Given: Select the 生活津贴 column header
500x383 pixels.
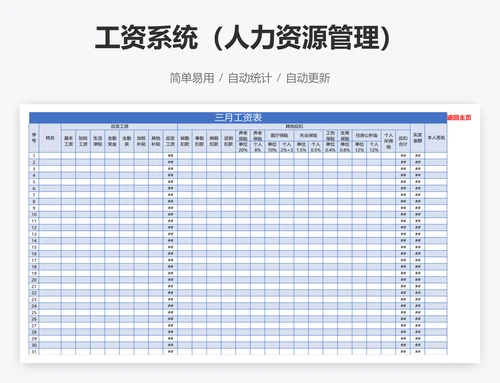Looking at the screenshot, I should point(97,141).
